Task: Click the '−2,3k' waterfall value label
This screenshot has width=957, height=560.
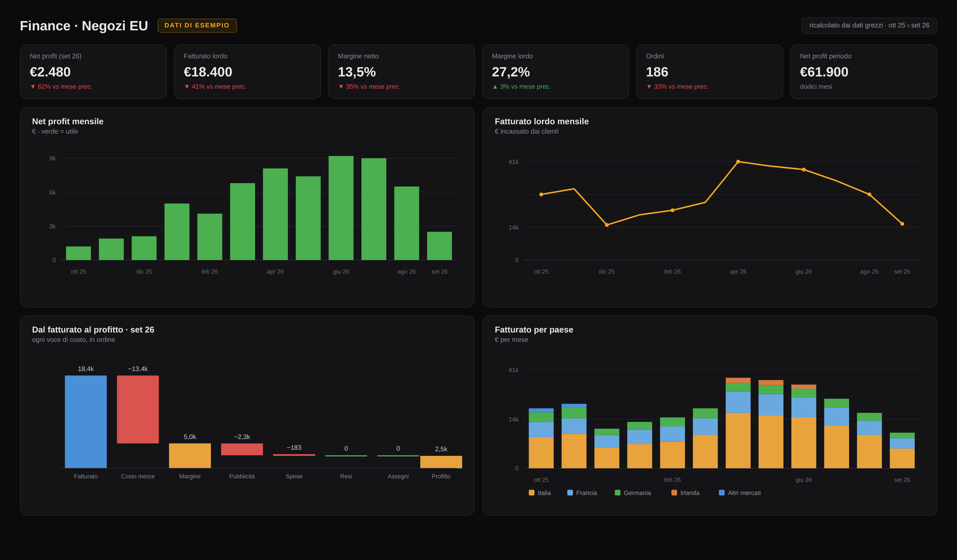Action: point(242,437)
